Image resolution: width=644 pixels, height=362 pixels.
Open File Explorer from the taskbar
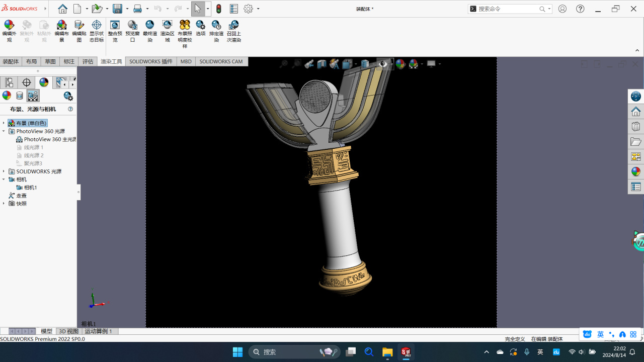[x=387, y=352]
